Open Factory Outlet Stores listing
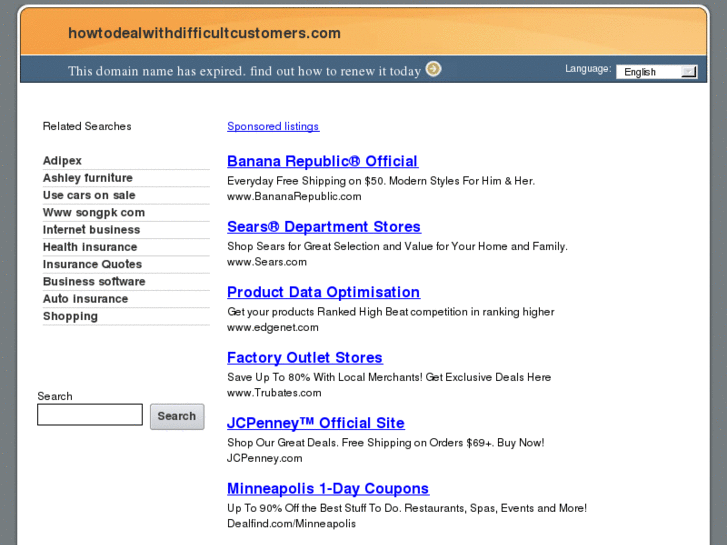Image resolution: width=727 pixels, height=545 pixels. point(305,357)
